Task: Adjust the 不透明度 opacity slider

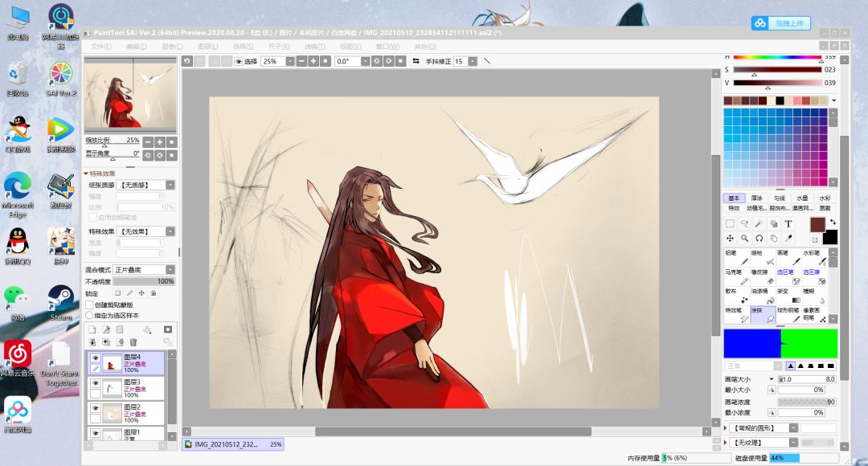Action: click(x=144, y=281)
